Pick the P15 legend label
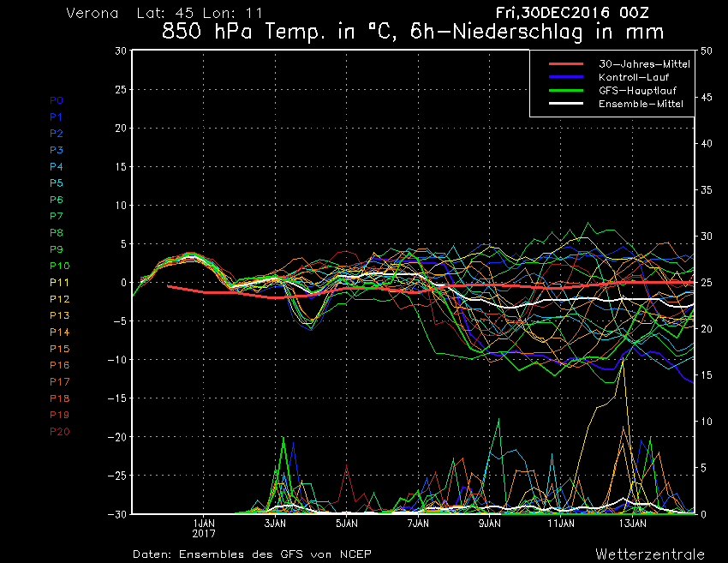Image resolution: width=728 pixels, height=563 pixels. 59,349
